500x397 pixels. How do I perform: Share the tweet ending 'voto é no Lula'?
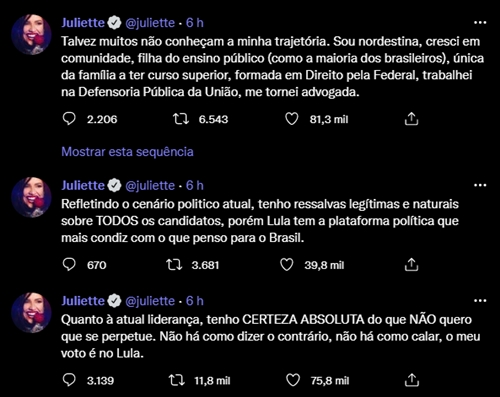[x=411, y=380]
